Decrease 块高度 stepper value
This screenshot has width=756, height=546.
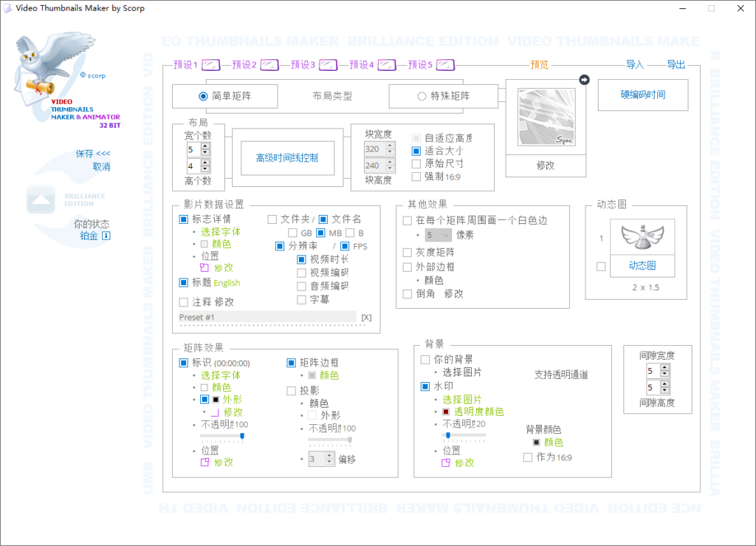point(391,168)
